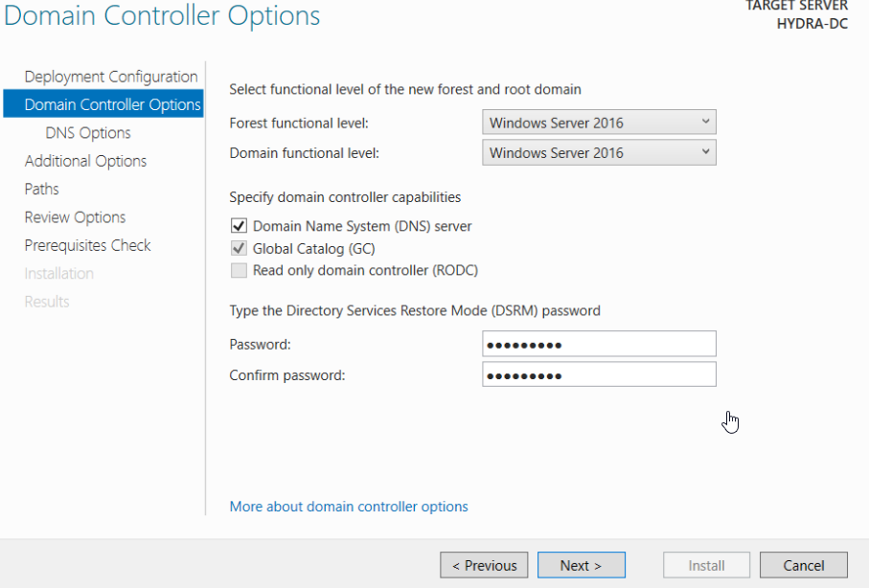Image resolution: width=869 pixels, height=588 pixels.
Task: Expand the Forest level list showing Windows Server 2016
Action: 705,122
